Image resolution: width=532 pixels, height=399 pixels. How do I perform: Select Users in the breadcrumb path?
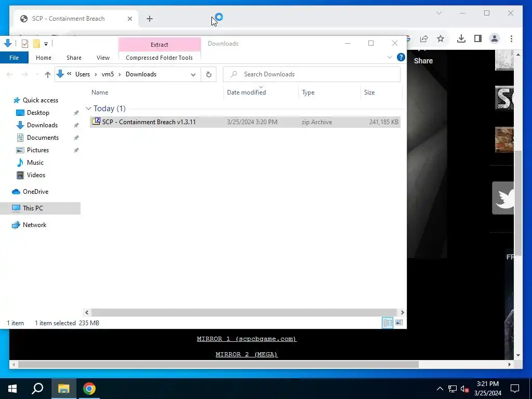(83, 74)
